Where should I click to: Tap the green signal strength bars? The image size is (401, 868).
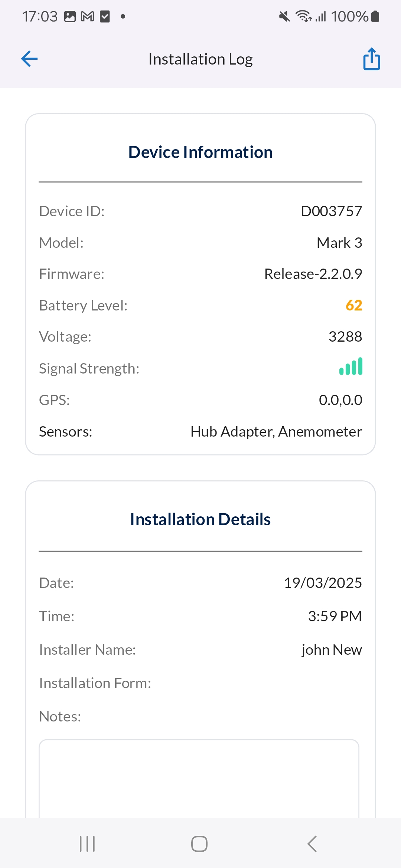[x=351, y=367]
